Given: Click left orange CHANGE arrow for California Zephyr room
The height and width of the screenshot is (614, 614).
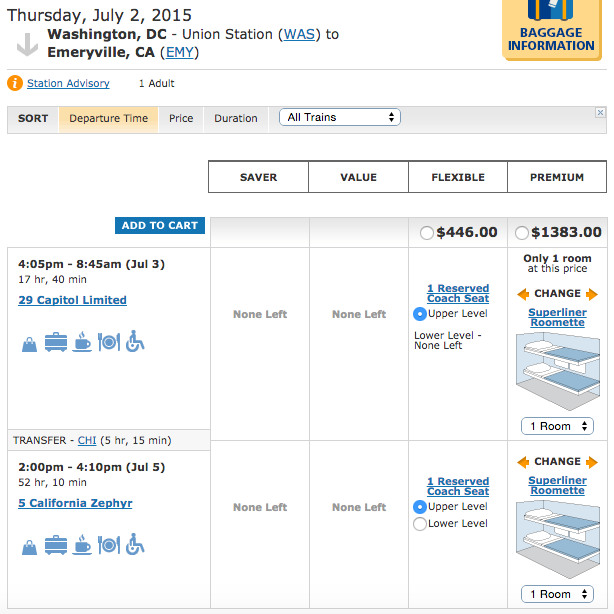Looking at the screenshot, I should point(523,462).
